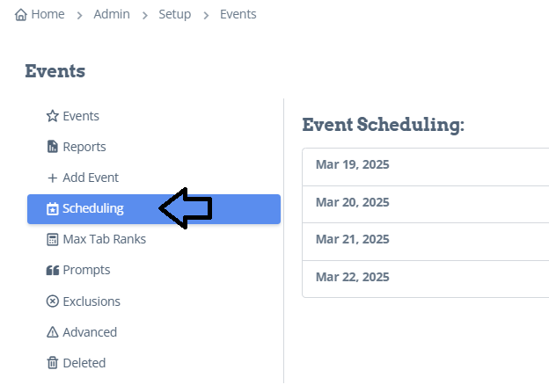Click the calculator icon for Max Tab Ranks
Screen dimensions: 549x392
53,240
